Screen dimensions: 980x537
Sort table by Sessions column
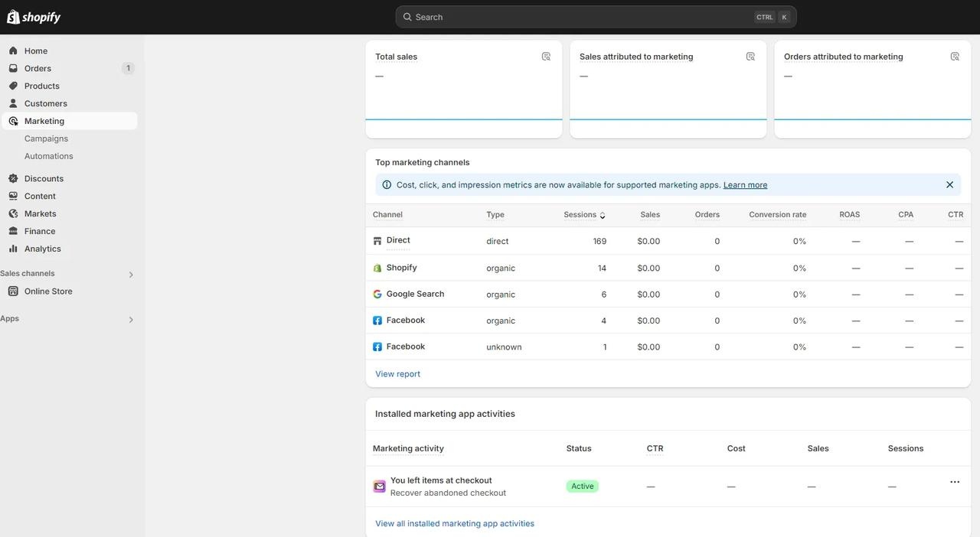click(585, 215)
